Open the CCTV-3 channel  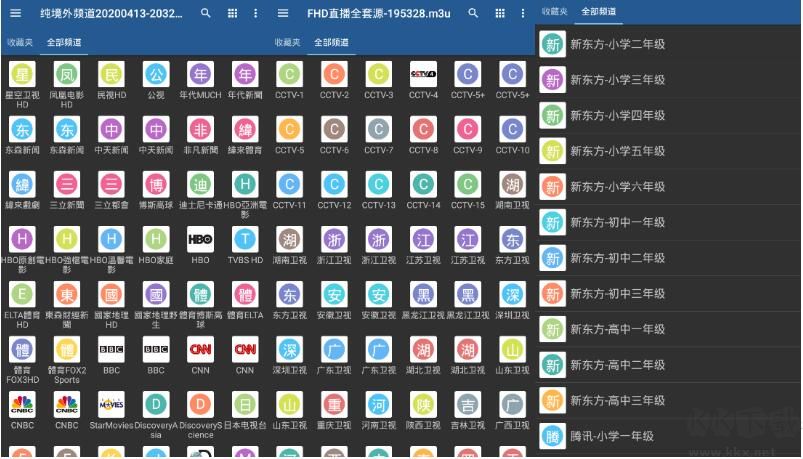point(379,80)
